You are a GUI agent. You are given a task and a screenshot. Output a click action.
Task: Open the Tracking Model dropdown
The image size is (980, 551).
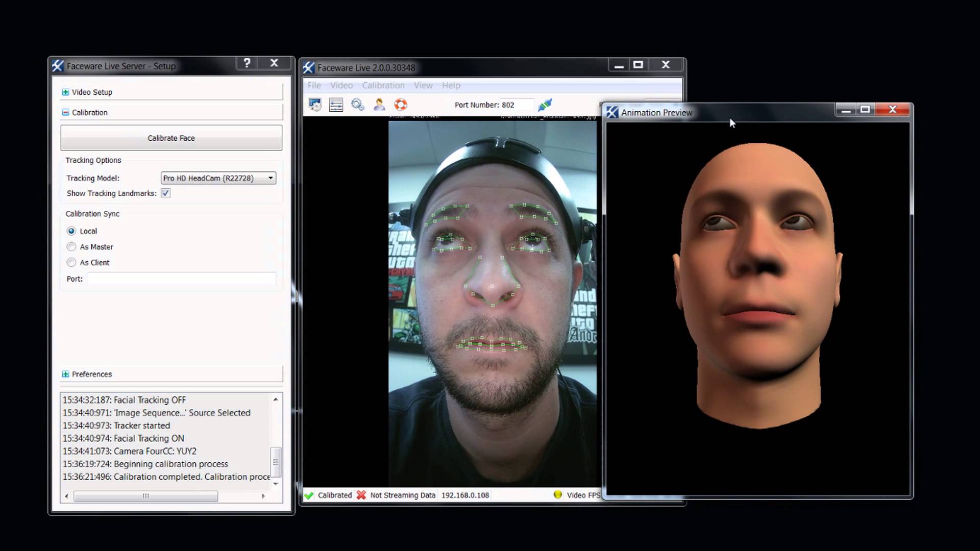218,178
